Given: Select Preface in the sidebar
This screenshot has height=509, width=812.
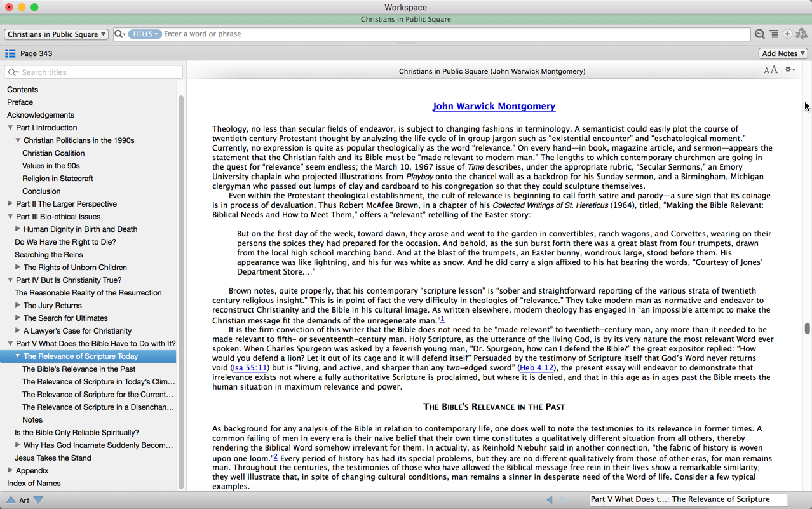Looking at the screenshot, I should [20, 102].
